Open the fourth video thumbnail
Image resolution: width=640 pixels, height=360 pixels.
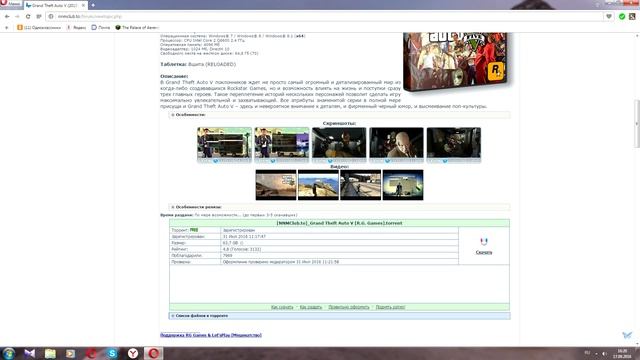coord(403,185)
